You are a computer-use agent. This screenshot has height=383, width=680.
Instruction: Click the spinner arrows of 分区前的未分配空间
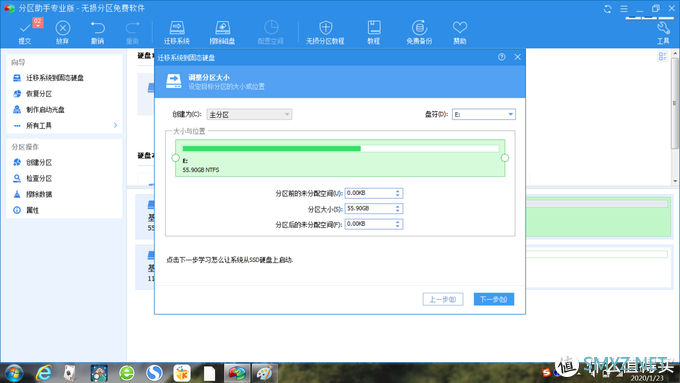[398, 193]
